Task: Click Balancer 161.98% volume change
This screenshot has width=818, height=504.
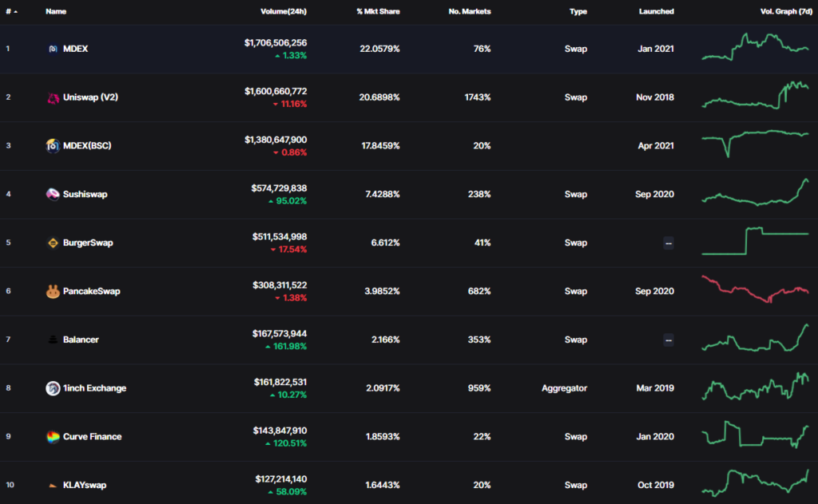Action: coord(286,347)
